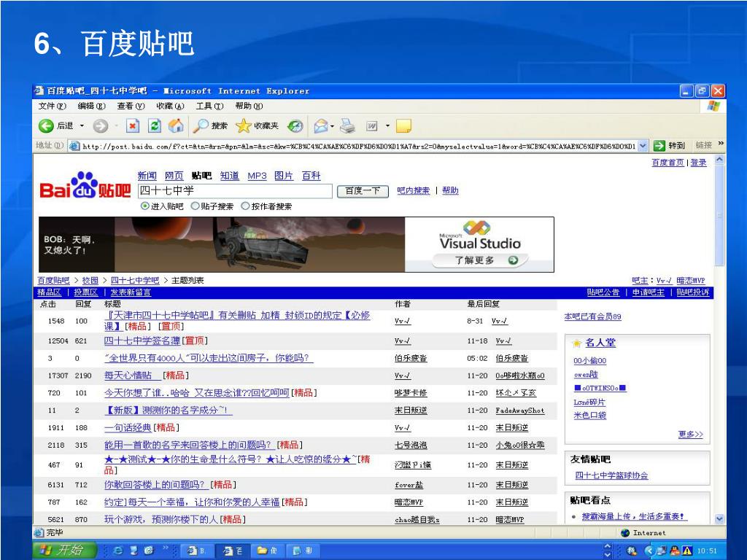The height and width of the screenshot is (560, 747).
Task: Go back with the IE Back button
Action: [x=55, y=125]
